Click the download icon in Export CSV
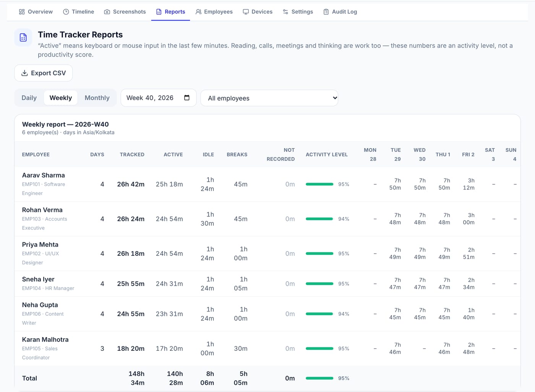Image resolution: width=535 pixels, height=392 pixels. pos(24,73)
